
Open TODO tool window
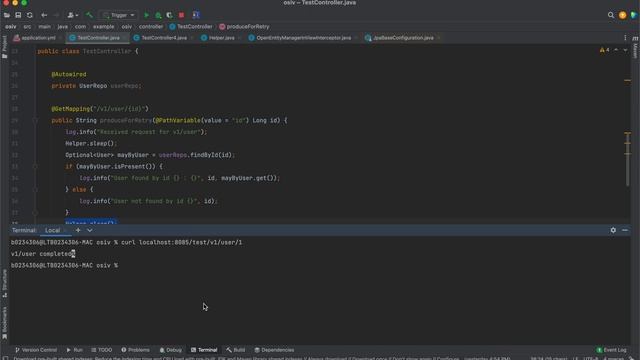pyautogui.click(x=102, y=350)
